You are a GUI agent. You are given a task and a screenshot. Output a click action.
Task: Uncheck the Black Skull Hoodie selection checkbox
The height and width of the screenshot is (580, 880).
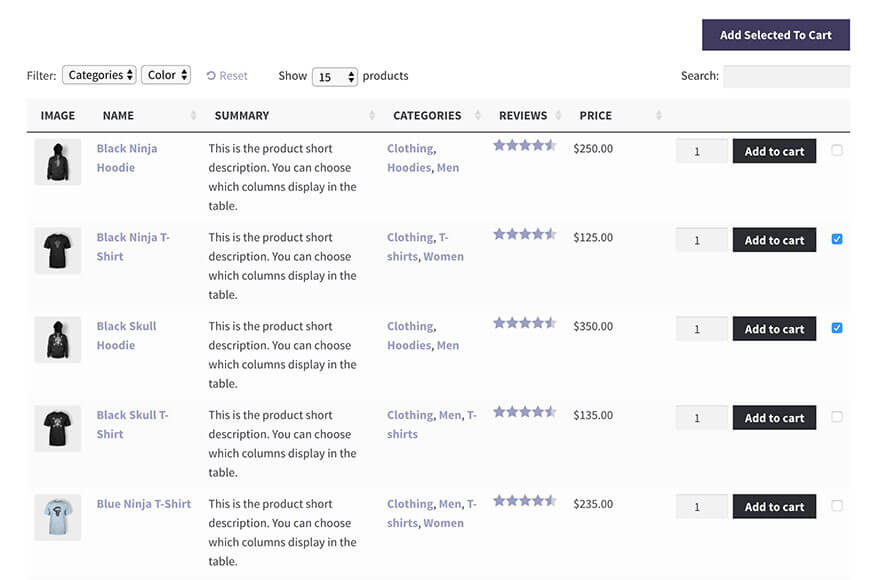[838, 328]
